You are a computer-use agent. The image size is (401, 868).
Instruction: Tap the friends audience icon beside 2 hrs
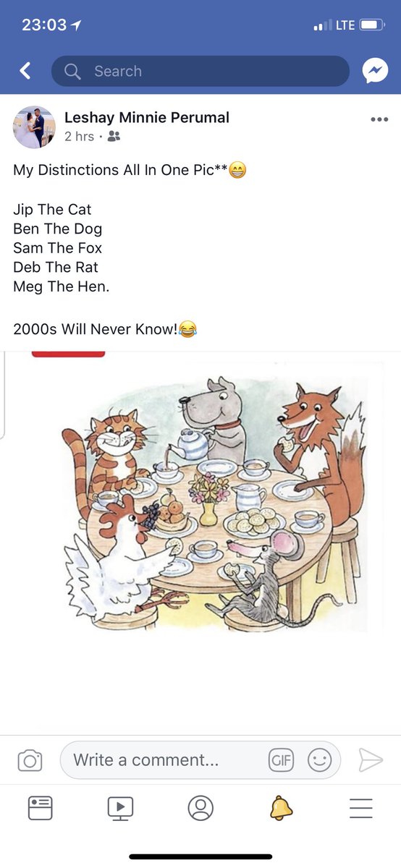[114, 136]
